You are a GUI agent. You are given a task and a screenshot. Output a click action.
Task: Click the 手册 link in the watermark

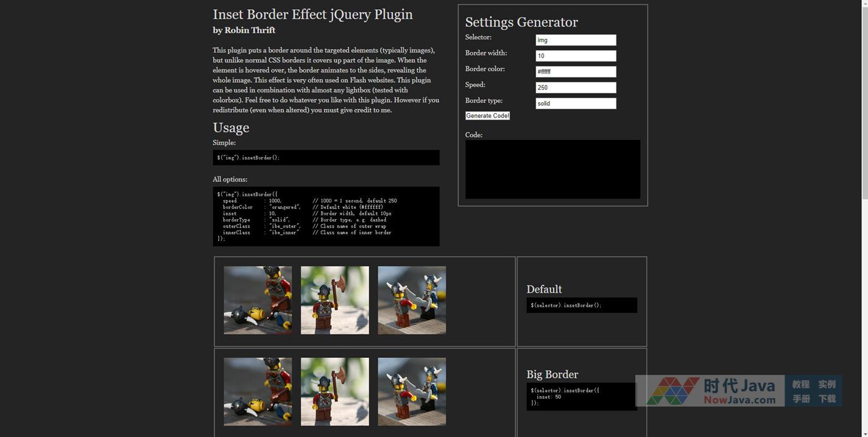pyautogui.click(x=800, y=399)
